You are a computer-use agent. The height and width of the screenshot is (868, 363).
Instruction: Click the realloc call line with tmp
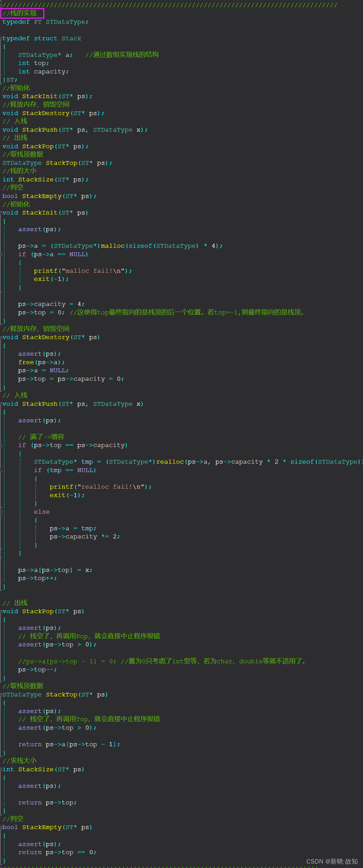coord(198,462)
